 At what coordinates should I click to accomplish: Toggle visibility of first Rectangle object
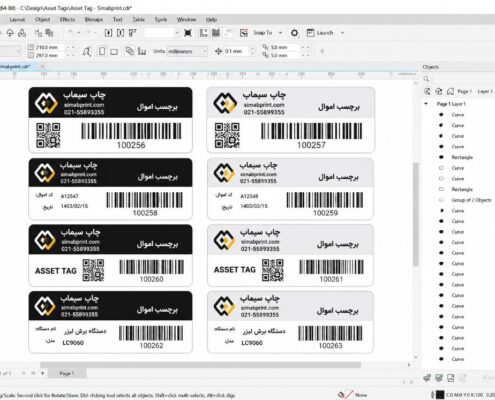pos(441,157)
